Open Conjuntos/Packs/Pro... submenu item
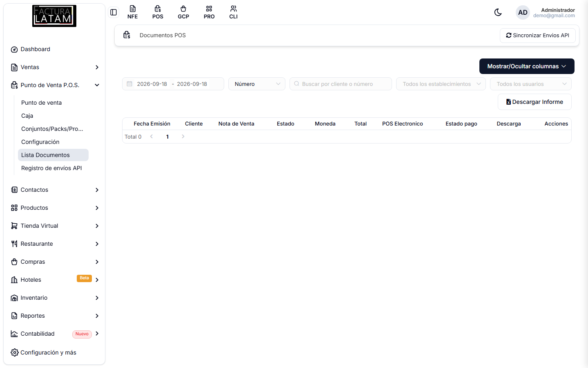Screen dimensions: 588x368 point(52,129)
